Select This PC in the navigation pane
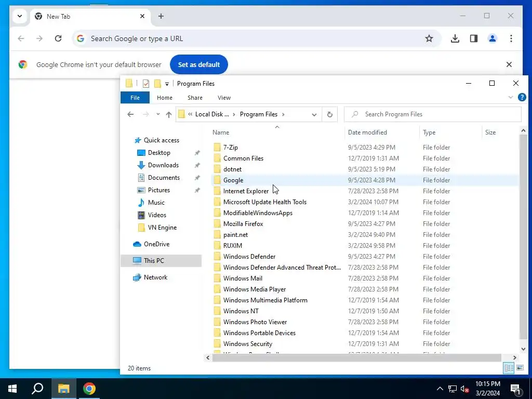Image resolution: width=532 pixels, height=399 pixels. coord(161,261)
